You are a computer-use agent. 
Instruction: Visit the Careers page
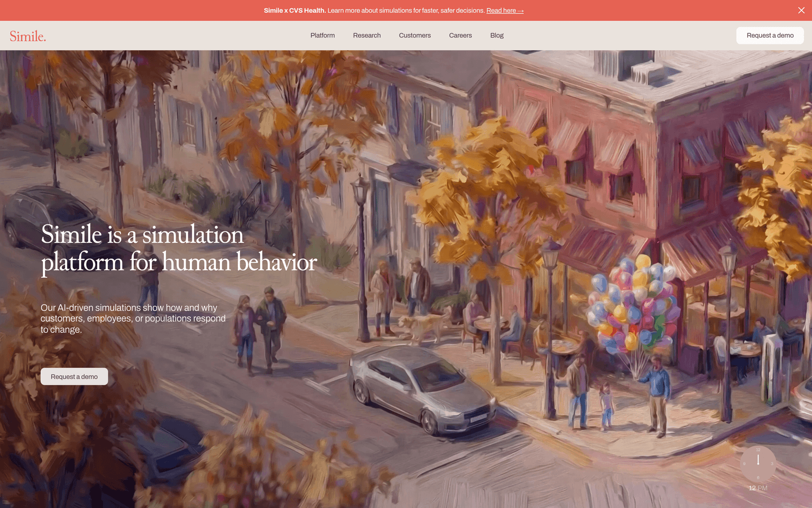pyautogui.click(x=460, y=35)
